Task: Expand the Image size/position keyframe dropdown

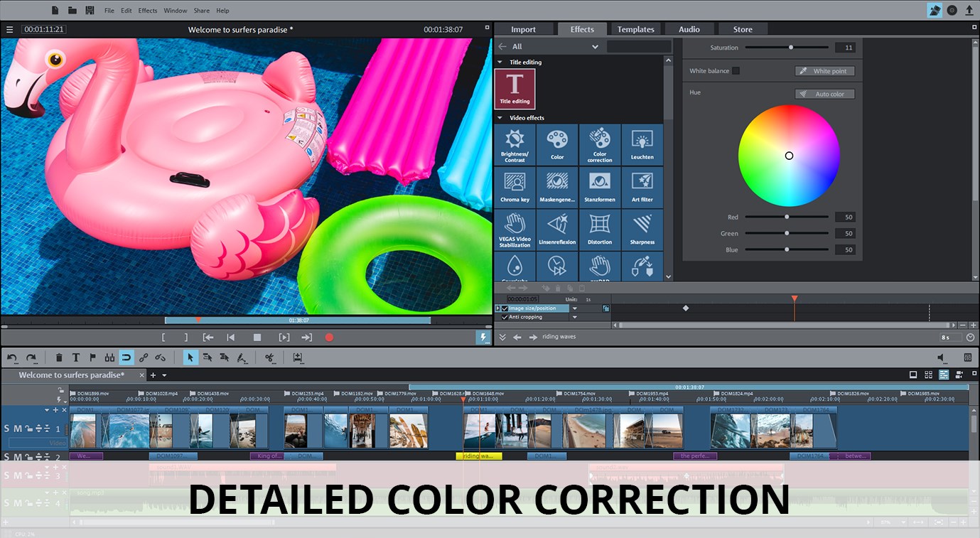Action: pos(574,308)
